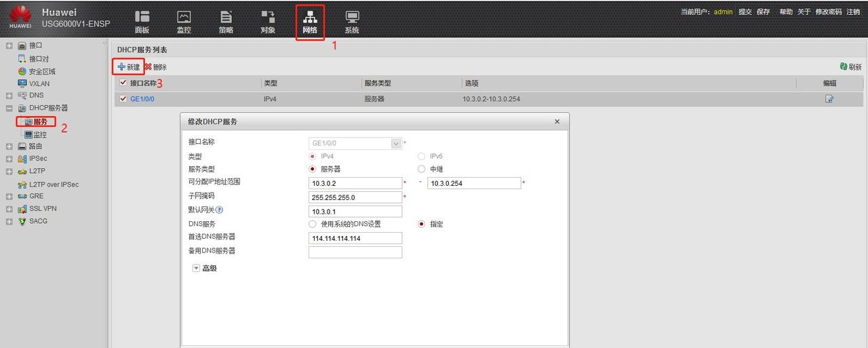
Task: Click the 提交 commit link
Action: [745, 12]
